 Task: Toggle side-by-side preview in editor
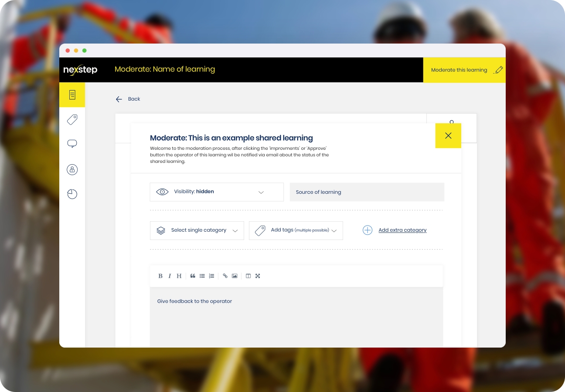(x=248, y=276)
